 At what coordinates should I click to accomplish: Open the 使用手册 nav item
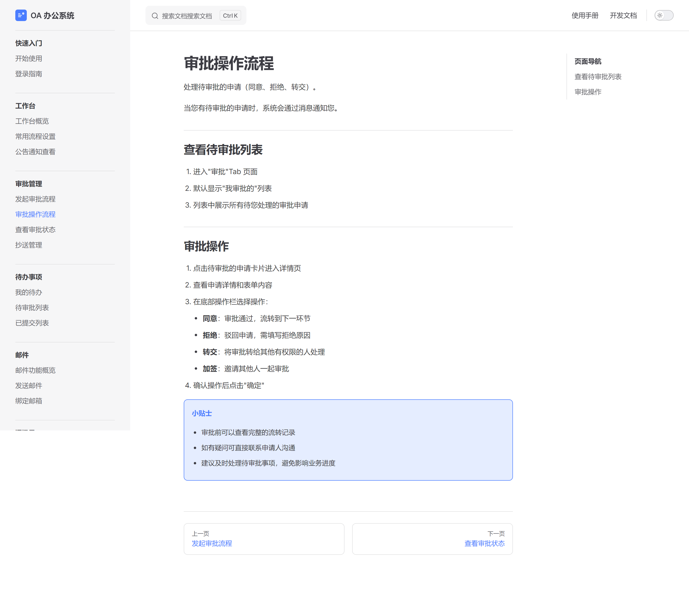click(x=585, y=15)
